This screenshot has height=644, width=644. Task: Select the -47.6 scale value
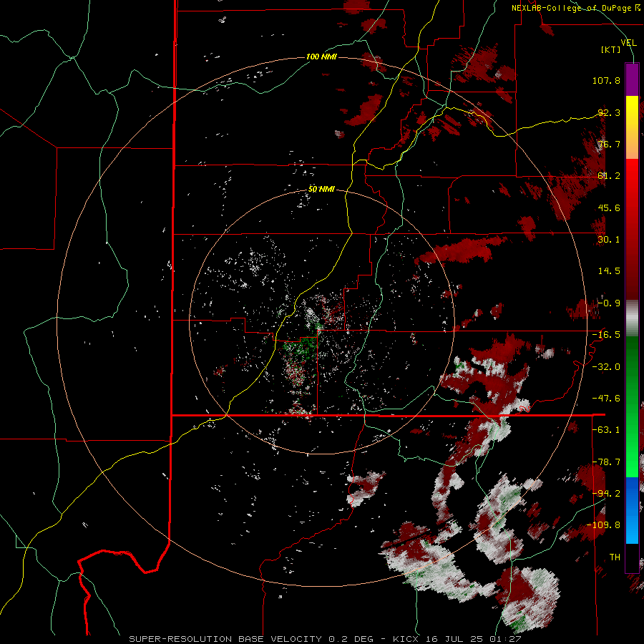point(606,399)
